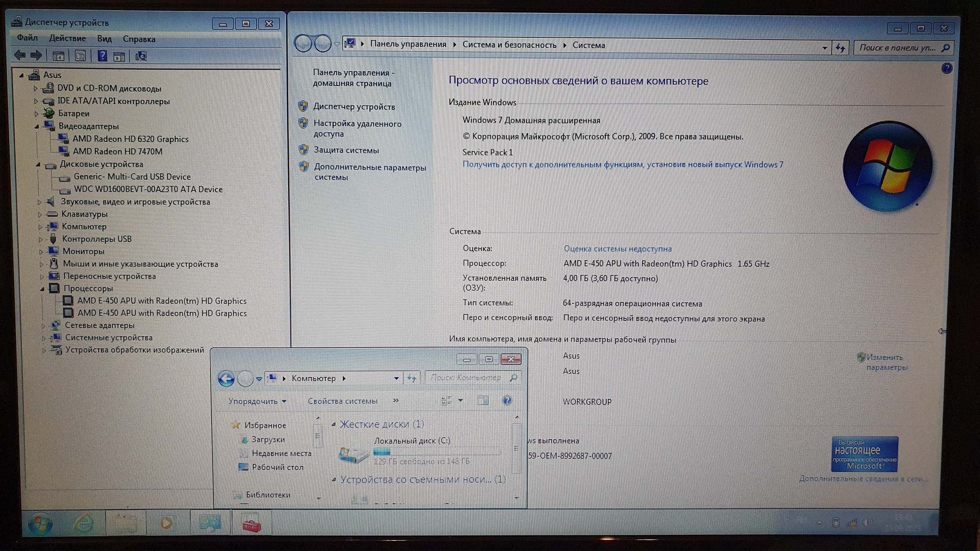Click the control panel search field
This screenshot has height=551, width=980.
point(898,48)
